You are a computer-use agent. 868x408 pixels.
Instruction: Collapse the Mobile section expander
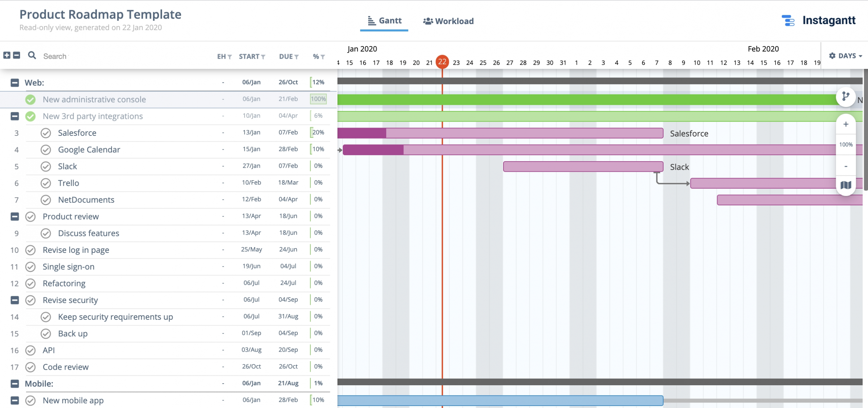[x=14, y=384]
